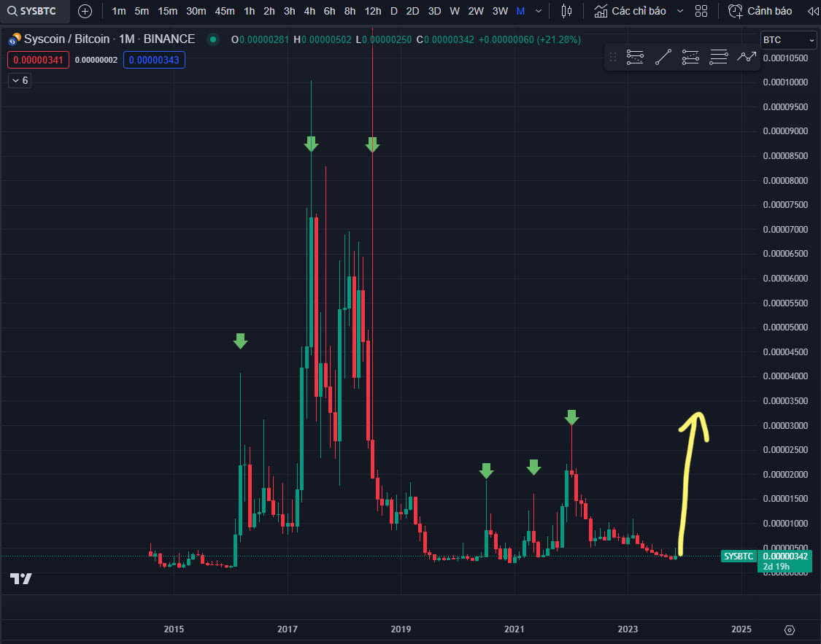Select the trend line drawing tool

coord(663,57)
